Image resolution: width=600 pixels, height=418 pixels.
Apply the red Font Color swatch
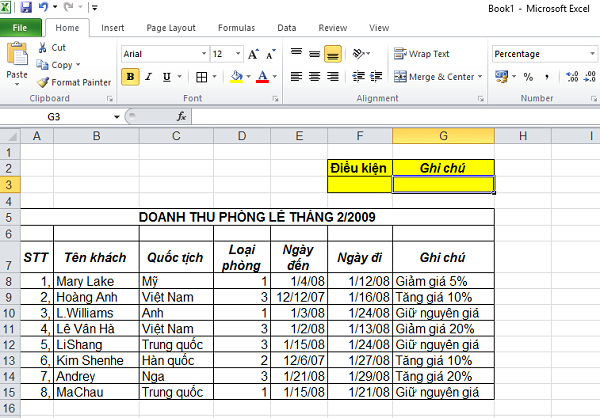tap(262, 76)
